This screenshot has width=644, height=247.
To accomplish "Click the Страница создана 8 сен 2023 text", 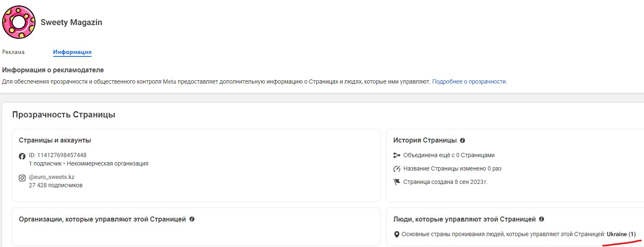I will pos(445,182).
